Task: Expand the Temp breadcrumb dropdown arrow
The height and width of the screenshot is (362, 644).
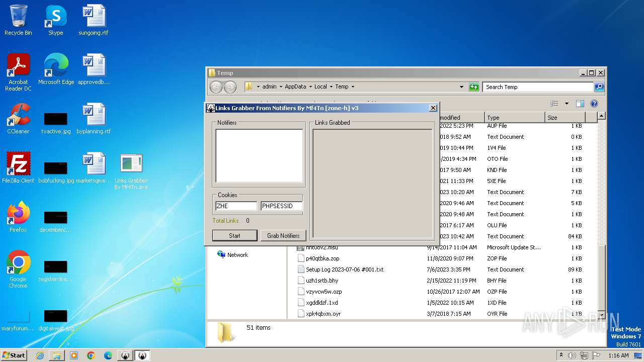Action: [353, 86]
